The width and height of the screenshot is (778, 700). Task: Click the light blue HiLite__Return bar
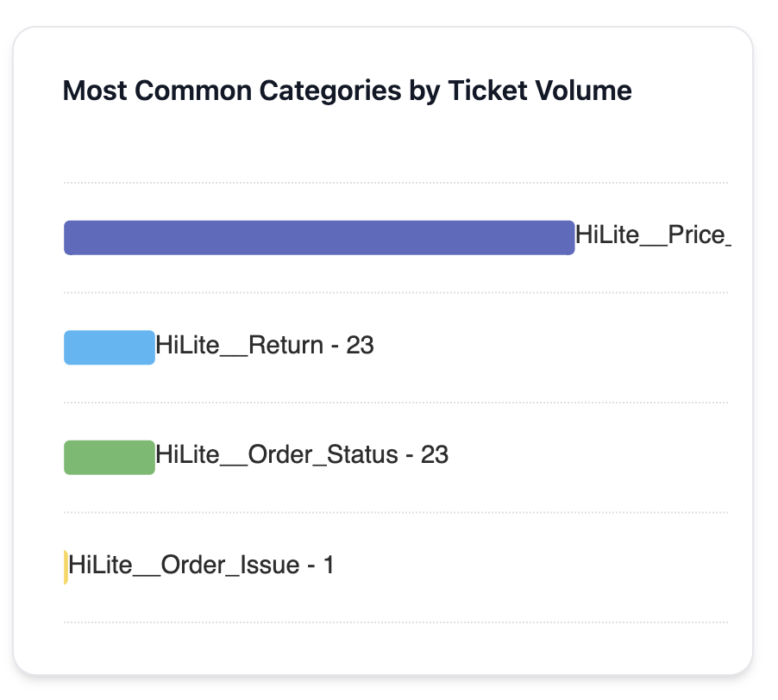(110, 347)
